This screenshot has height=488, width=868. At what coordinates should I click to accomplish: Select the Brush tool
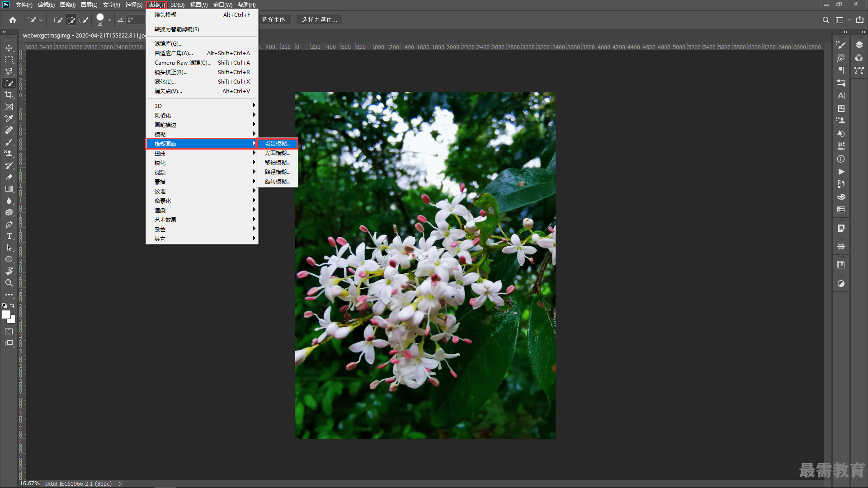[9, 142]
